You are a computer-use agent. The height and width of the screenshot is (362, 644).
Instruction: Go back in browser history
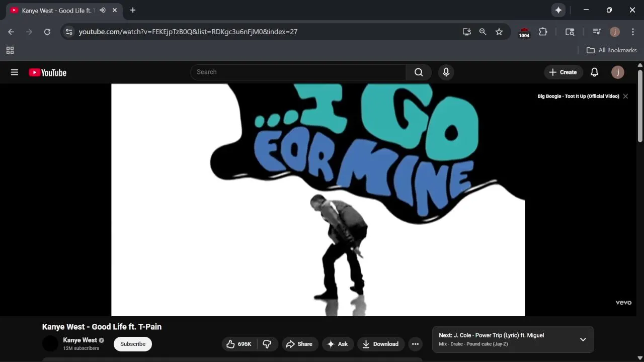pos(11,32)
